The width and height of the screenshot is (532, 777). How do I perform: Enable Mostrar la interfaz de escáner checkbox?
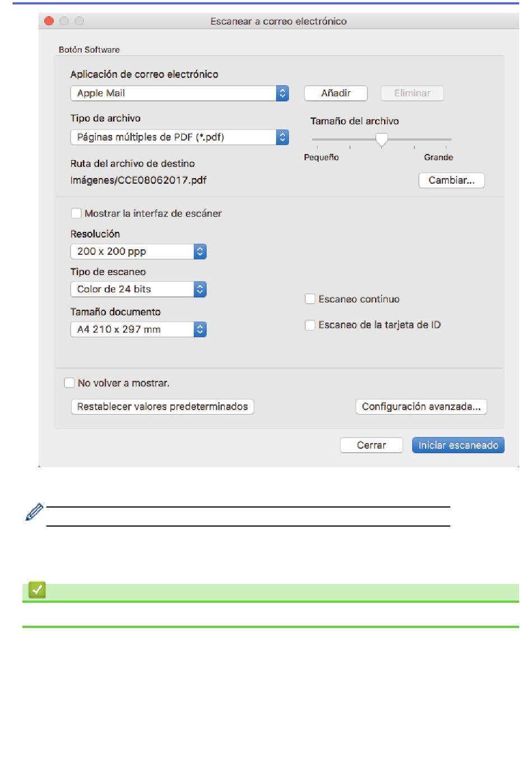point(76,213)
